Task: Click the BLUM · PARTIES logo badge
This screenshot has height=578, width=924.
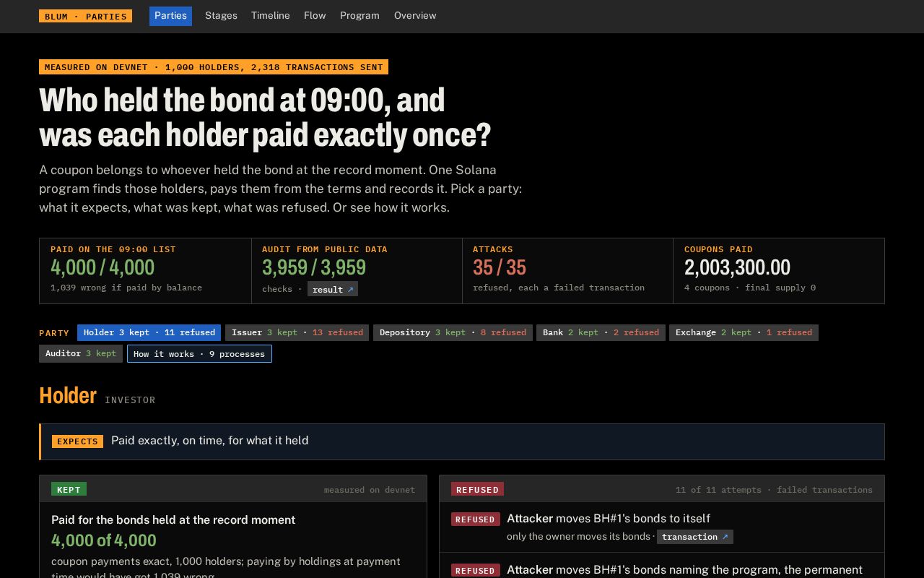Action: (x=85, y=16)
